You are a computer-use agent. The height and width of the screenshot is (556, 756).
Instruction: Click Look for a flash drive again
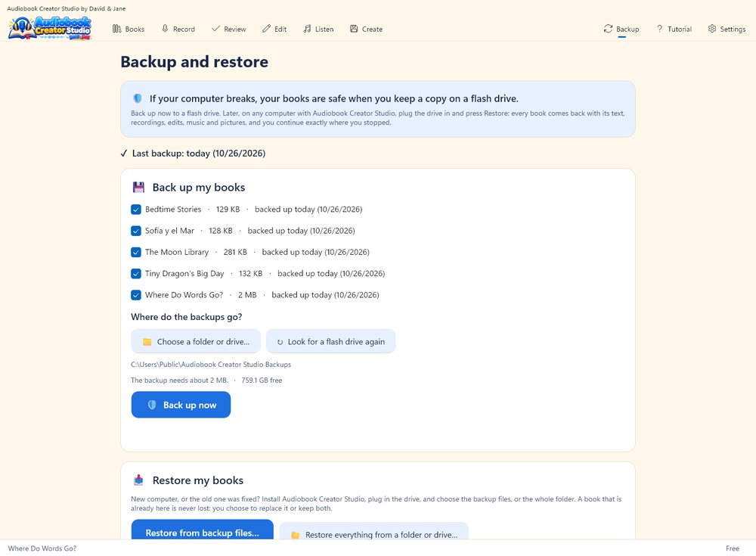coord(331,342)
